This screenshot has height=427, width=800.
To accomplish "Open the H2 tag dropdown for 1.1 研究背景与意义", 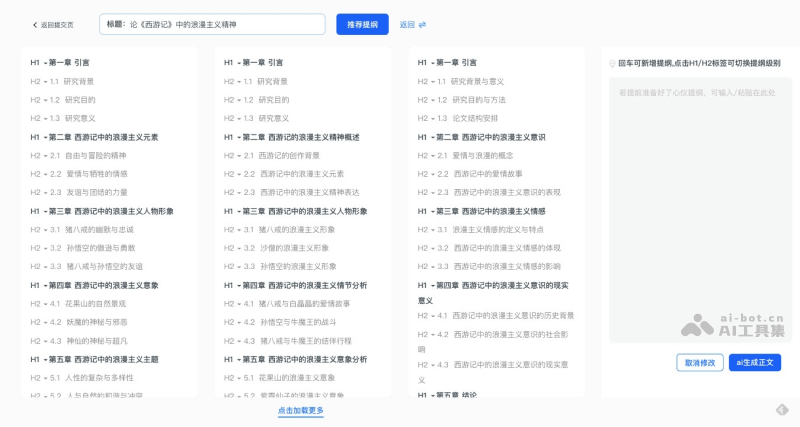I will tap(430, 81).
